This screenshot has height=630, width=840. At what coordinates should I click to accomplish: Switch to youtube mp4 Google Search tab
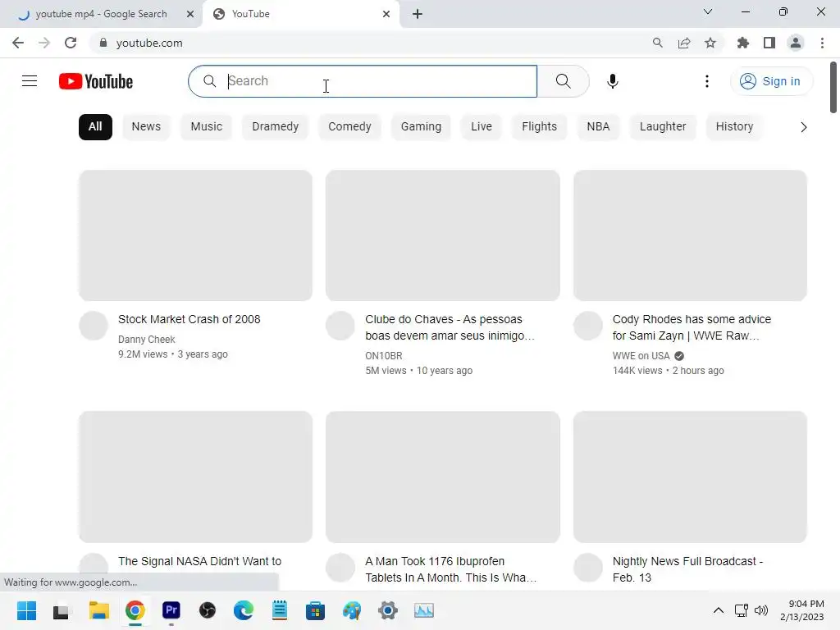pos(101,14)
